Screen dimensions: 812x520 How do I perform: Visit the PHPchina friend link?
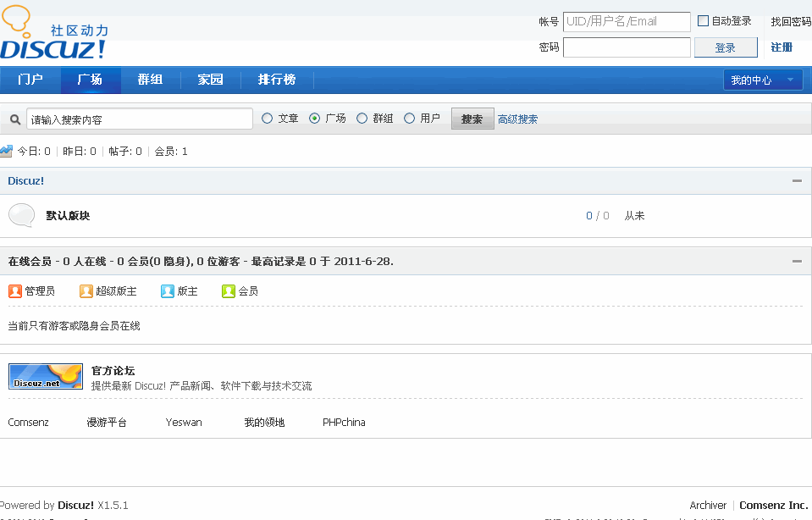pos(344,422)
